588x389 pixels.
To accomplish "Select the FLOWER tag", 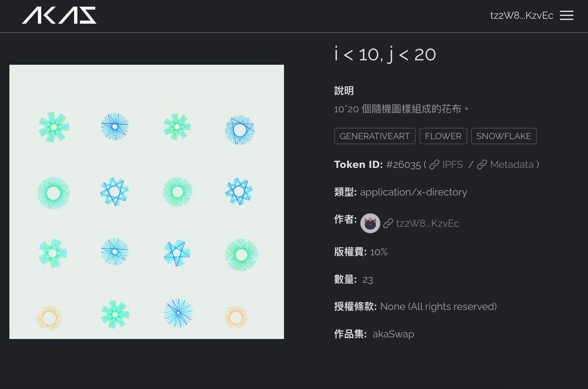I will [x=443, y=136].
